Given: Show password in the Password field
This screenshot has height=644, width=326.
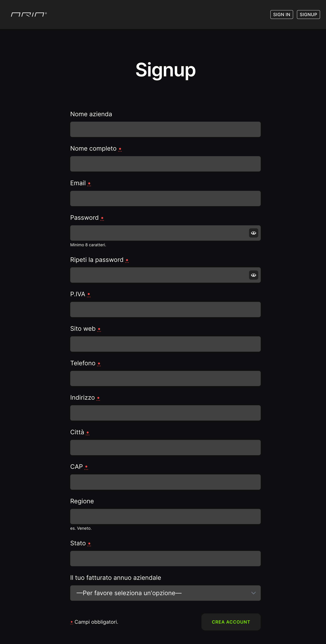Looking at the screenshot, I should (x=253, y=233).
